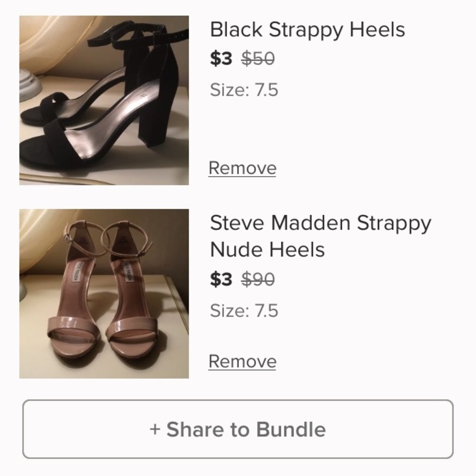Click the left nude heel's toe strap

click(71, 326)
